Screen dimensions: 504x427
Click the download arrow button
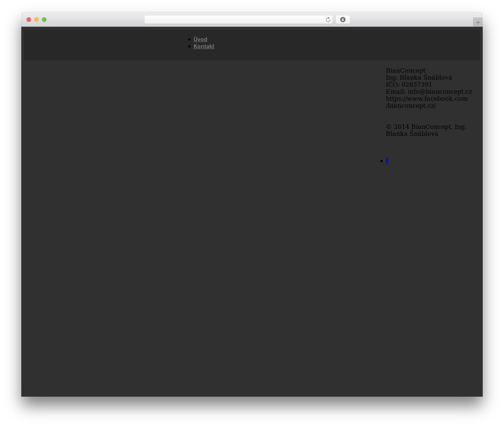pos(343,20)
